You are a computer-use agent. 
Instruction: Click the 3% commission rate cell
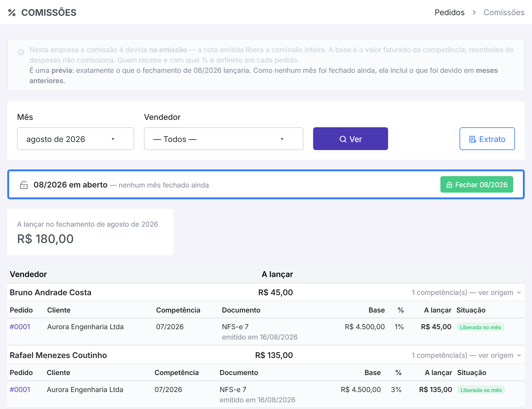(x=396, y=390)
